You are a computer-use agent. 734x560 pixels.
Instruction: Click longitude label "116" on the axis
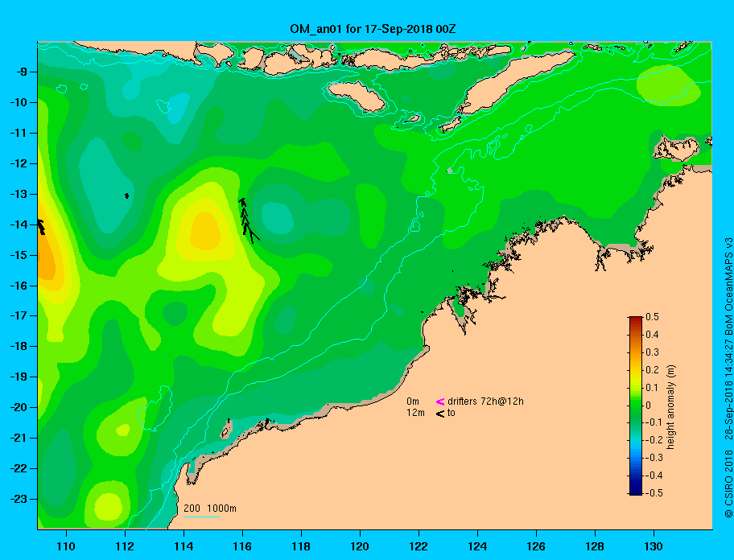242,546
